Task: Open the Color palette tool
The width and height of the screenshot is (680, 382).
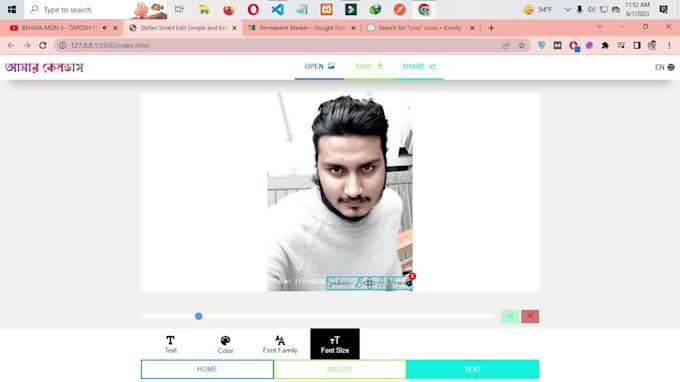Action: coord(225,344)
